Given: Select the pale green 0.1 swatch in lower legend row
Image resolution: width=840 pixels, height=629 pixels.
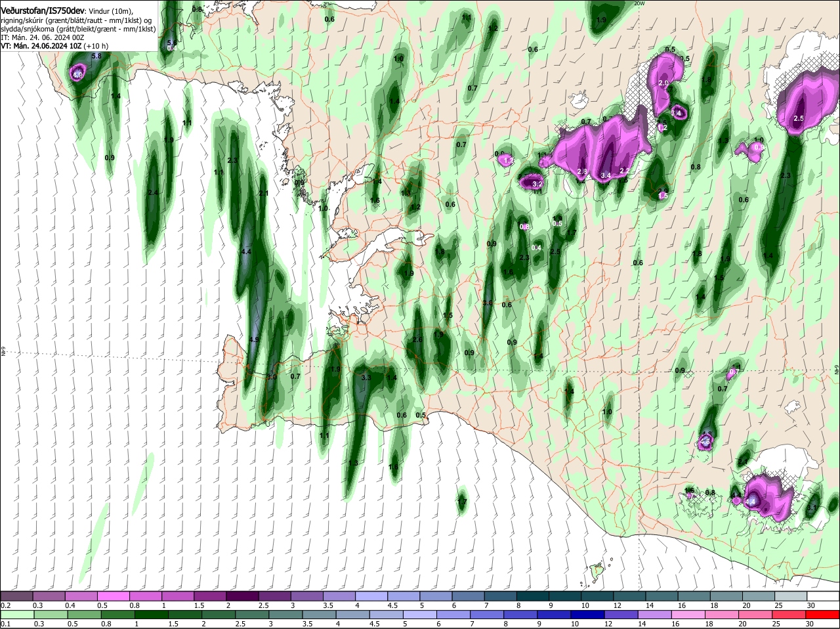Looking at the screenshot, I should 17,615.
